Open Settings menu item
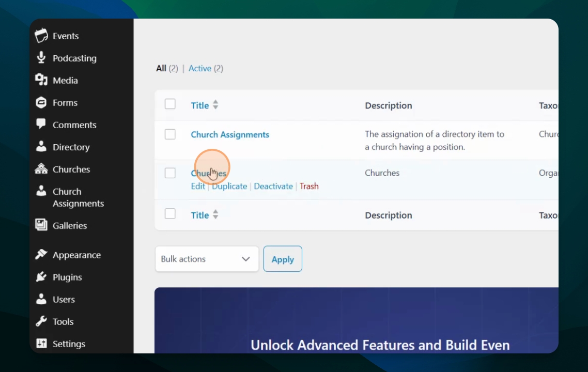The image size is (588, 372). [x=69, y=344]
